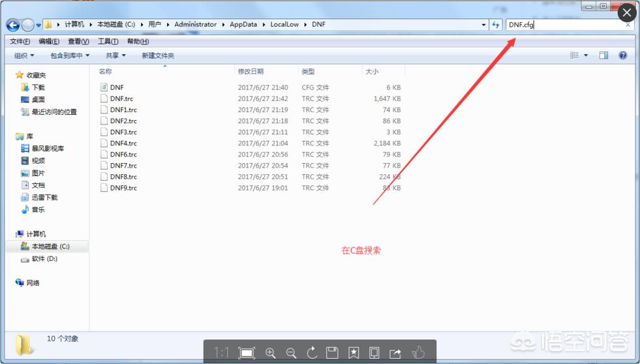The width and height of the screenshot is (640, 364).
Task: Share the image using the share arrow icon
Action: (395, 353)
